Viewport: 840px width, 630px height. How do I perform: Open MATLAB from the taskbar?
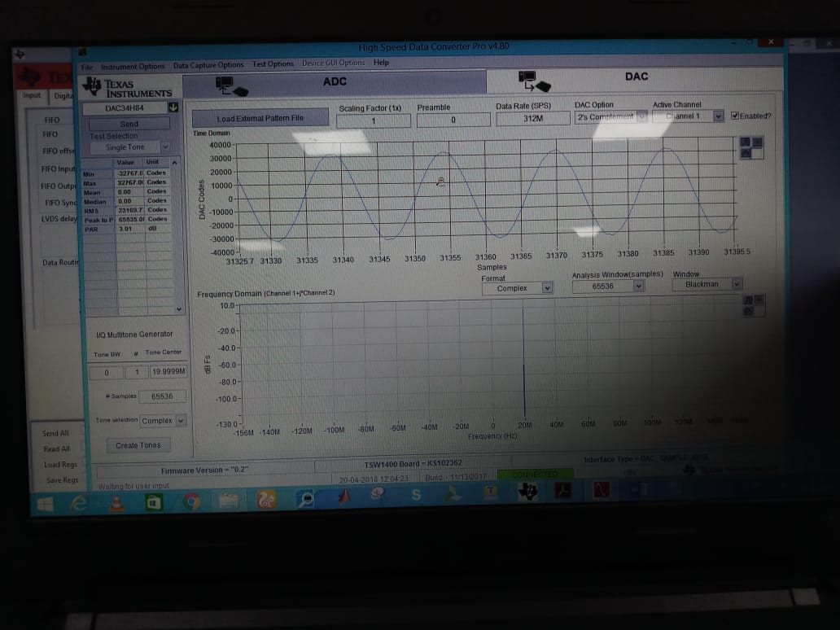pyautogui.click(x=343, y=497)
